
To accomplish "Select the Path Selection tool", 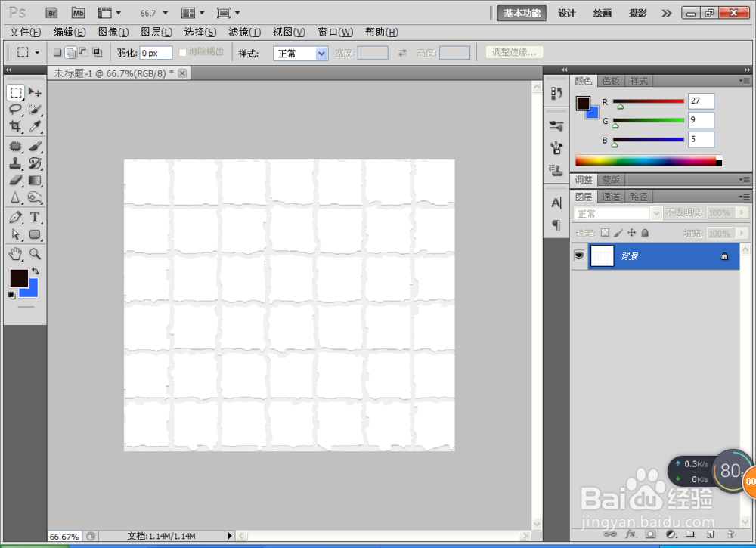I will click(16, 234).
